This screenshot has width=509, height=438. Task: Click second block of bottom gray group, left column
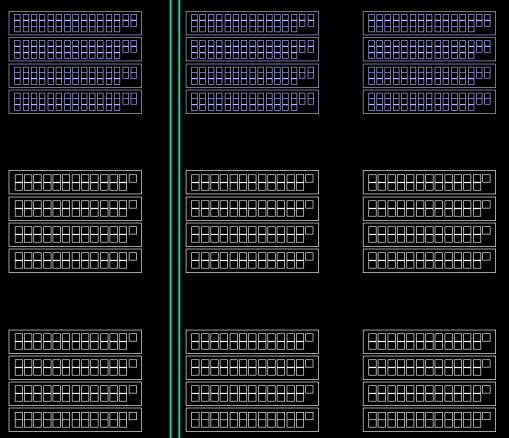[x=75, y=368]
